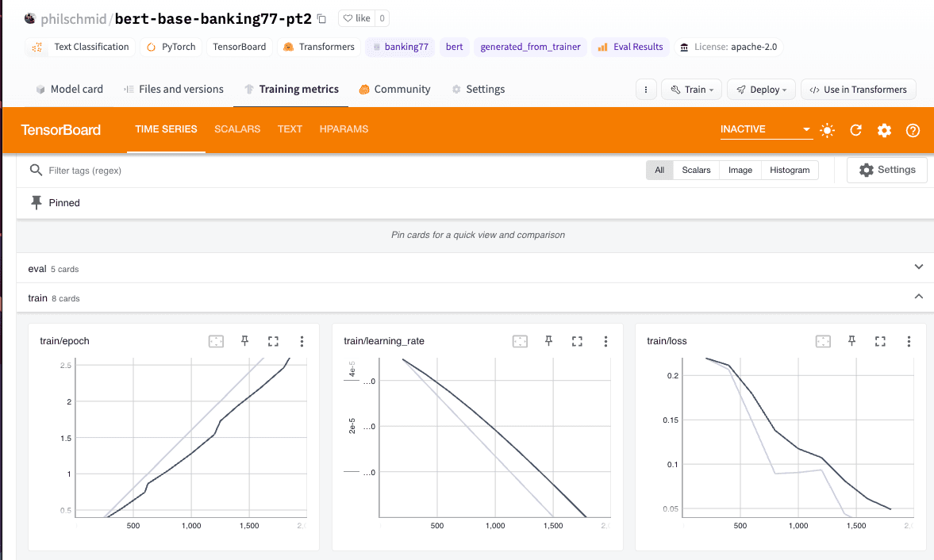Click the Use in Transformers button
Image resolution: width=934 pixels, height=560 pixels.
point(859,90)
